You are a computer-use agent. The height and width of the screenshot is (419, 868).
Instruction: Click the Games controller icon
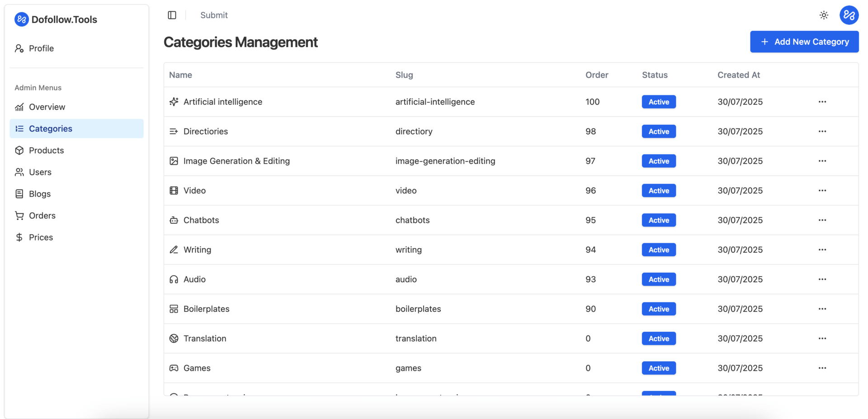coord(174,368)
